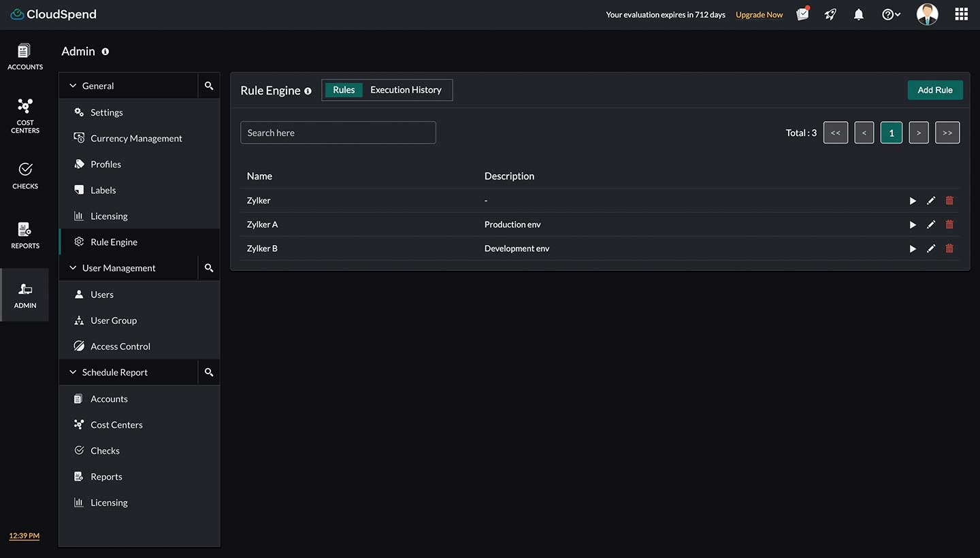This screenshot has width=980, height=558.
Task: Open the help dropdown menu
Action: click(x=891, y=14)
